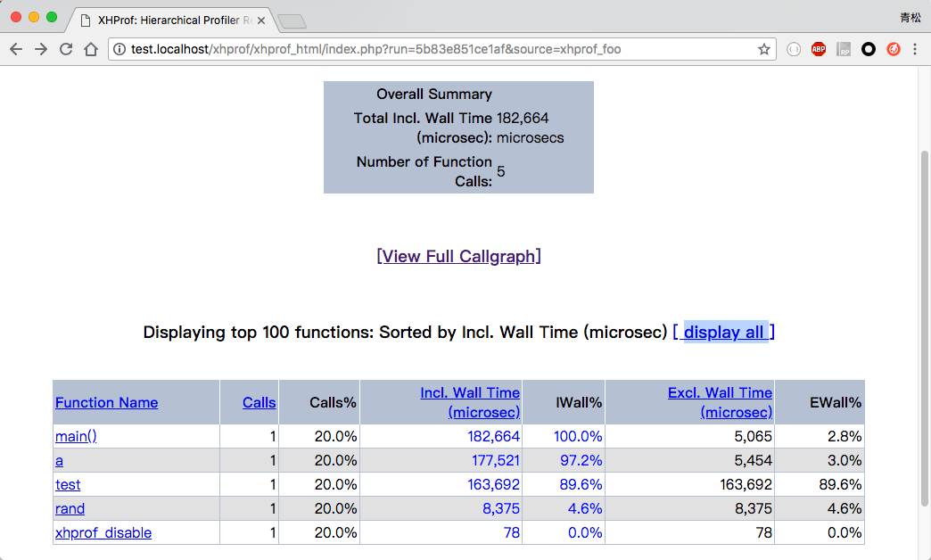Open the home page via the house icon
This screenshot has height=560, width=931.
click(91, 49)
